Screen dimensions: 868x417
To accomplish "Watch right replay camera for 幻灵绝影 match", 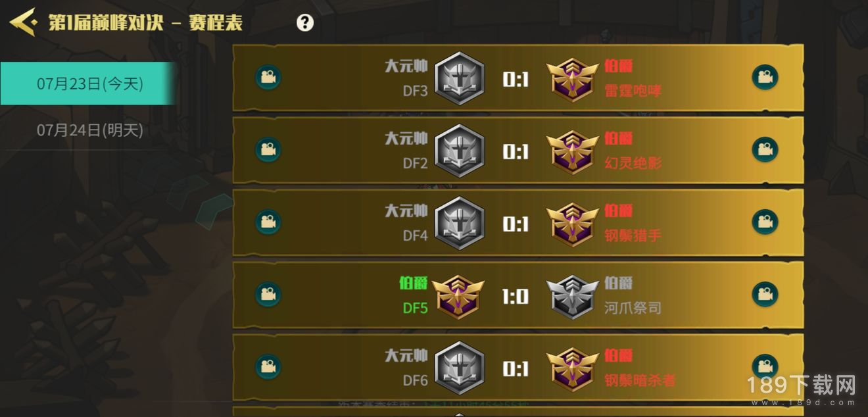I will pos(765,150).
